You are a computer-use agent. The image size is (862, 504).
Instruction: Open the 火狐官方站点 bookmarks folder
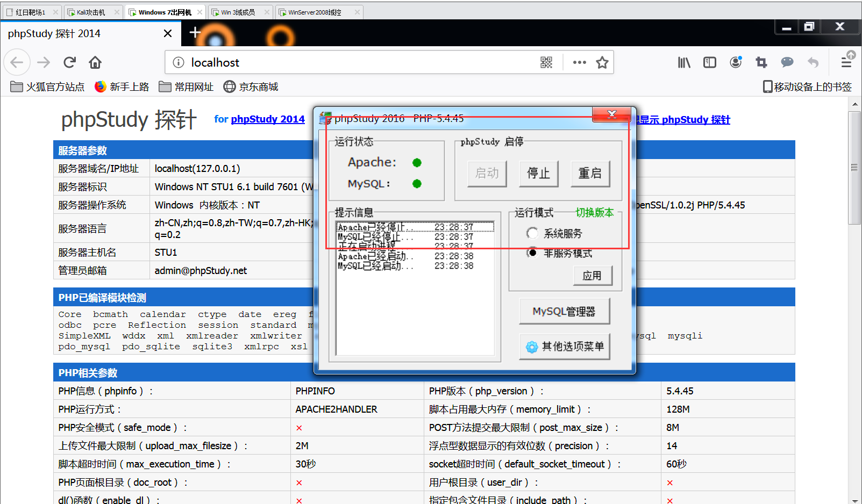point(47,87)
